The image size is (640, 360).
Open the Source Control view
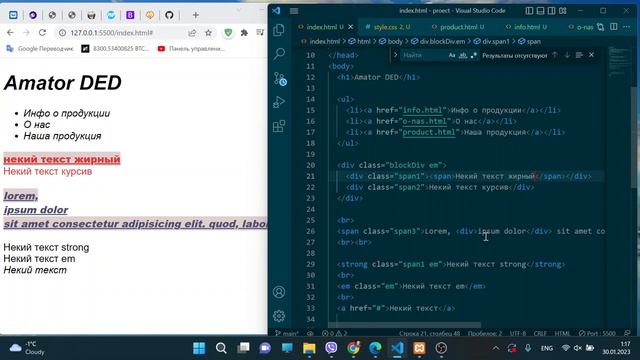[x=280, y=78]
